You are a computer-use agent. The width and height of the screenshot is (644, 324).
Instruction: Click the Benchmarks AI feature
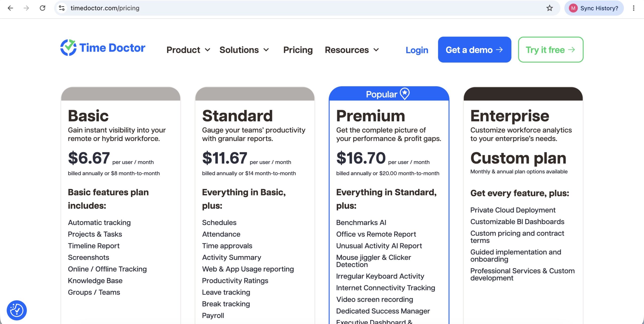(x=361, y=222)
